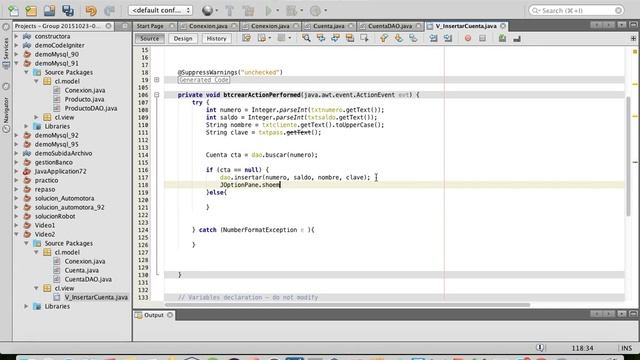The width and height of the screenshot is (640, 360).
Task: Click the Stop Macro Recording icon
Action: coord(482,38)
